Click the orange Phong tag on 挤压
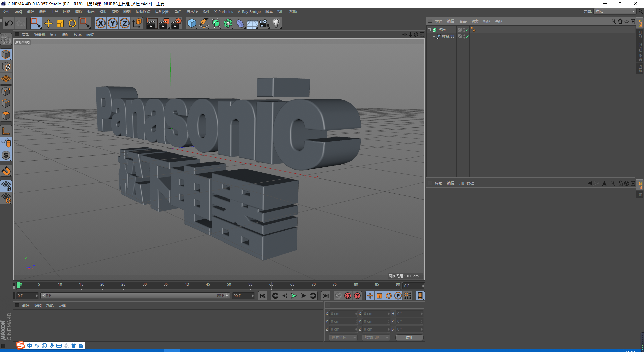Screen dimensions: 644x352 [473, 30]
